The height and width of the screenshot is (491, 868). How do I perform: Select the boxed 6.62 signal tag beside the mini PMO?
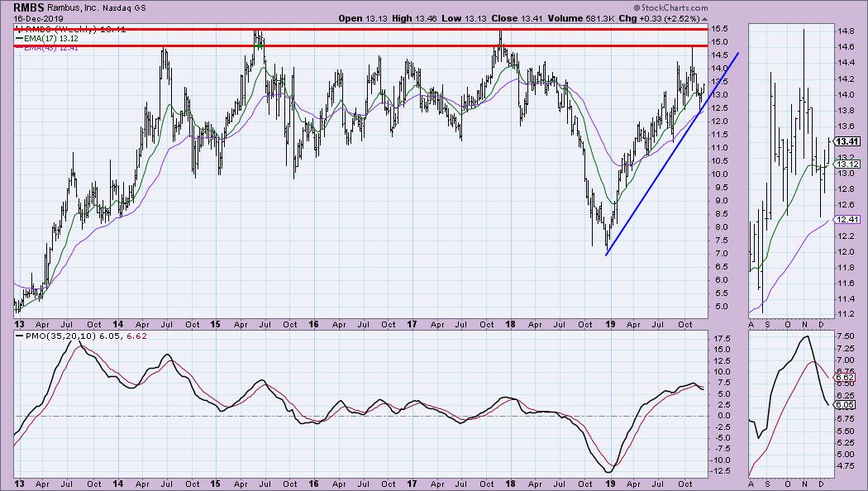tap(846, 378)
